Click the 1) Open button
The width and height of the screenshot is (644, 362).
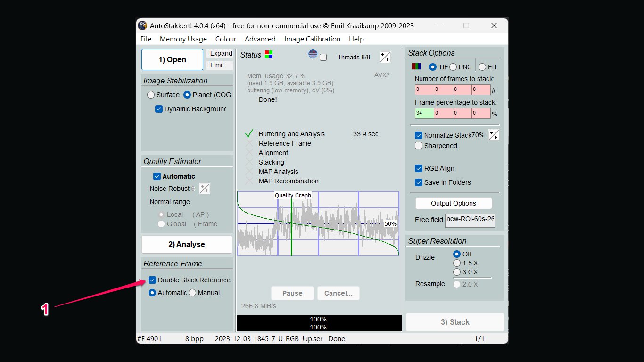[172, 59]
